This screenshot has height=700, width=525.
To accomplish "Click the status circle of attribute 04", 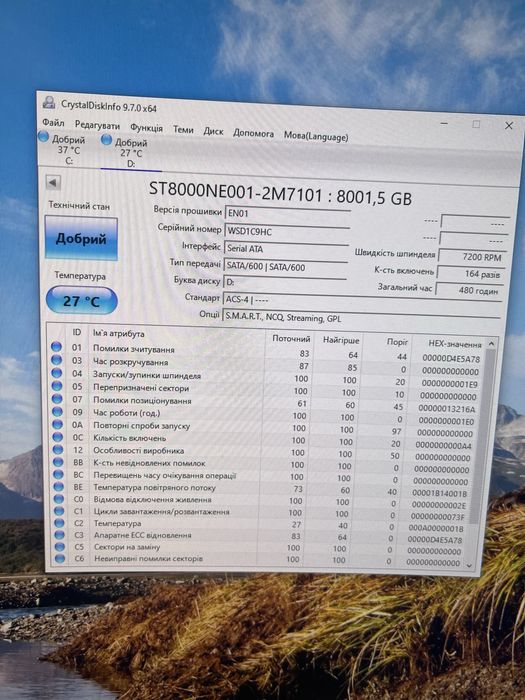I will [57, 372].
